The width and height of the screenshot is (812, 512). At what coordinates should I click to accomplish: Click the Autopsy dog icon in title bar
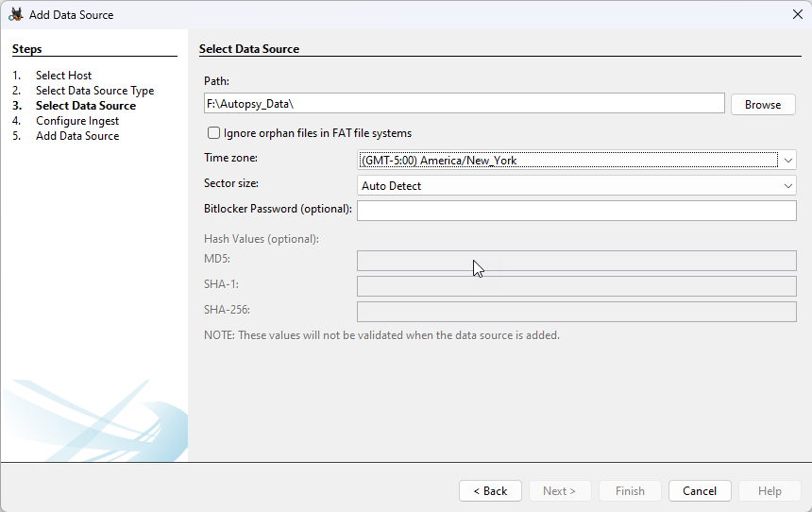click(16, 14)
